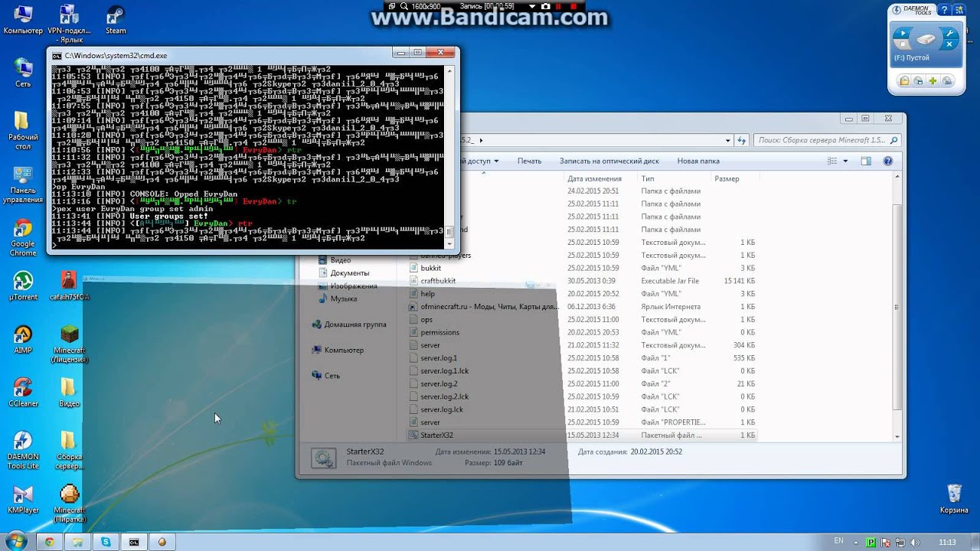This screenshot has width=980, height=551.
Task: Select KMPlayer desktop icon
Action: coord(23,499)
